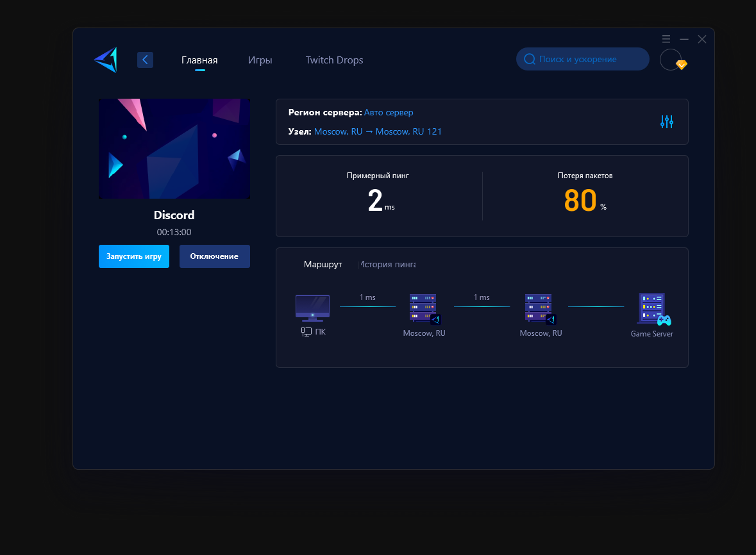
Task: Click the Авто сервер region link
Action: tap(389, 112)
